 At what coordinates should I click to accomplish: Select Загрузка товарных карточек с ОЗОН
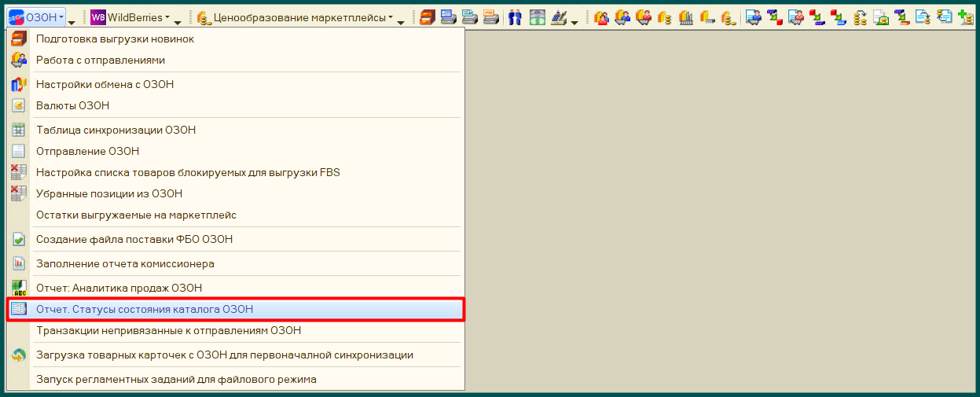pos(236,355)
